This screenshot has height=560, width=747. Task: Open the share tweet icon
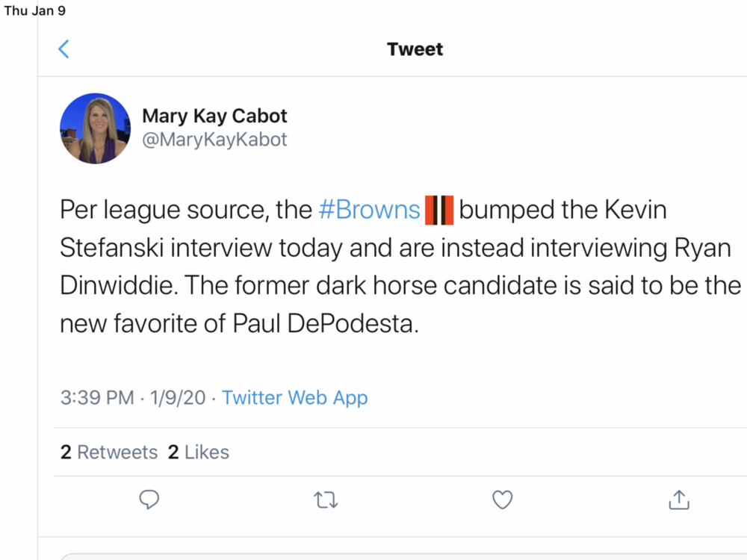679,500
